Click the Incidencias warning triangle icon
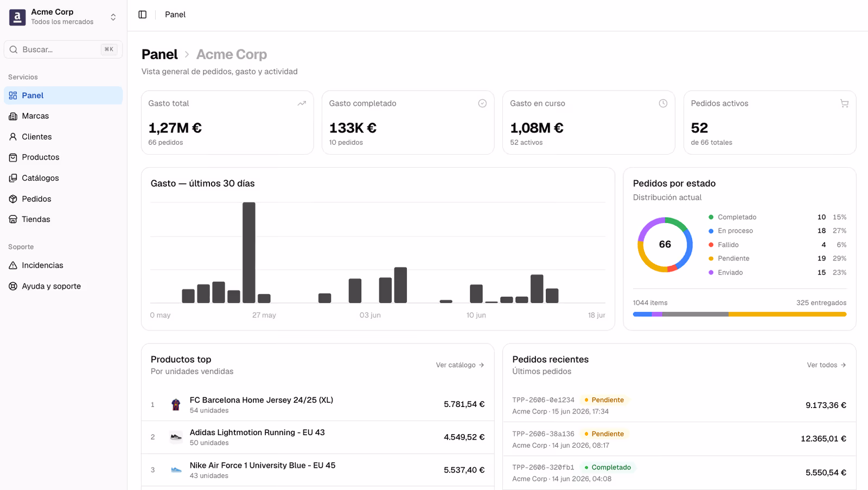This screenshot has width=868, height=490. pos(13,265)
